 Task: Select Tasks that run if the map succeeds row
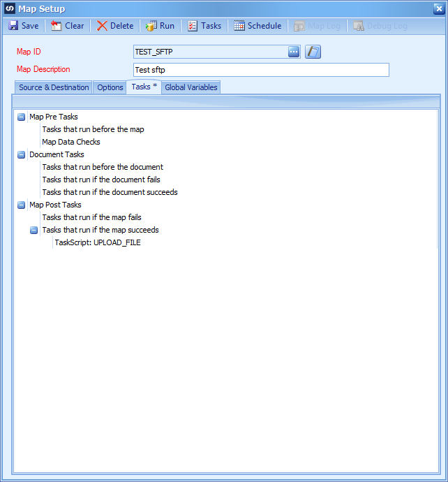click(100, 231)
